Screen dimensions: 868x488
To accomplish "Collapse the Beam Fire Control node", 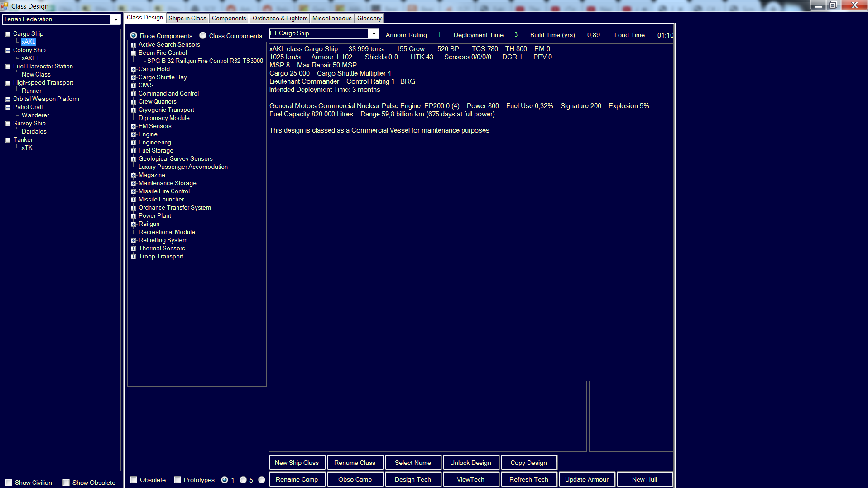I will (134, 53).
